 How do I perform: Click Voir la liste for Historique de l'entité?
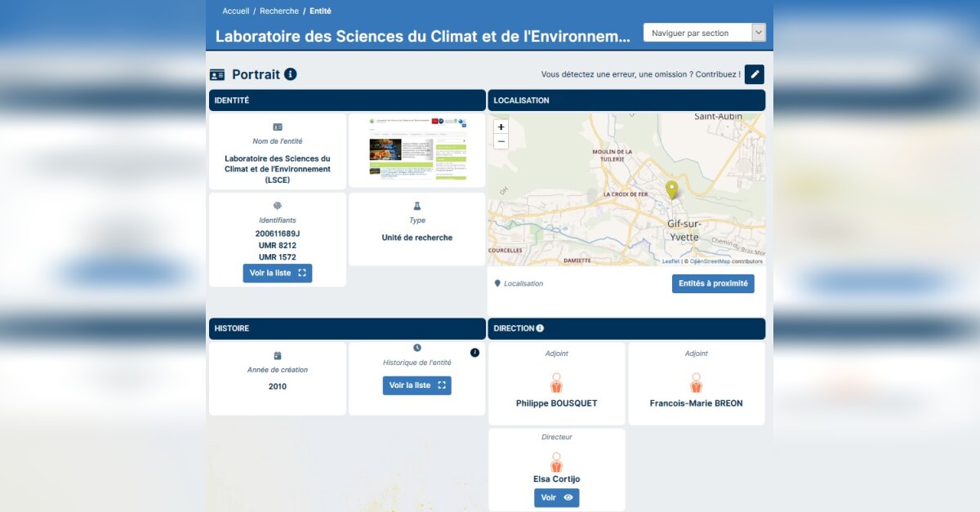[417, 385]
